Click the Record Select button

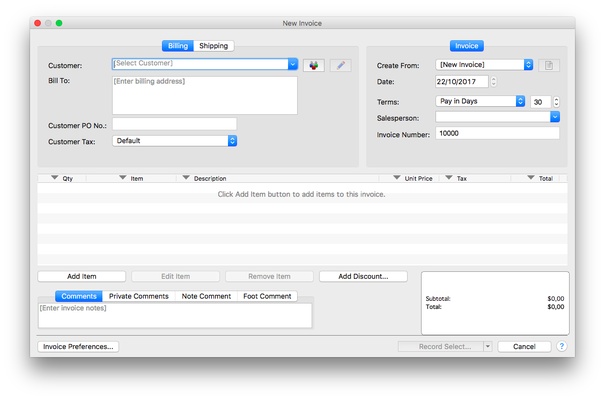[x=441, y=346]
